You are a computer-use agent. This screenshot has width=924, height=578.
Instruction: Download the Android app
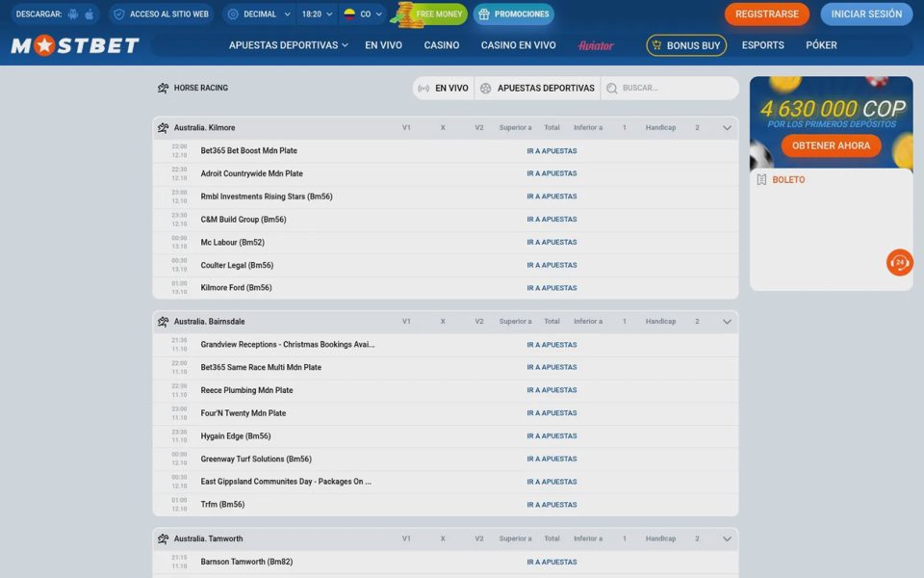point(73,14)
